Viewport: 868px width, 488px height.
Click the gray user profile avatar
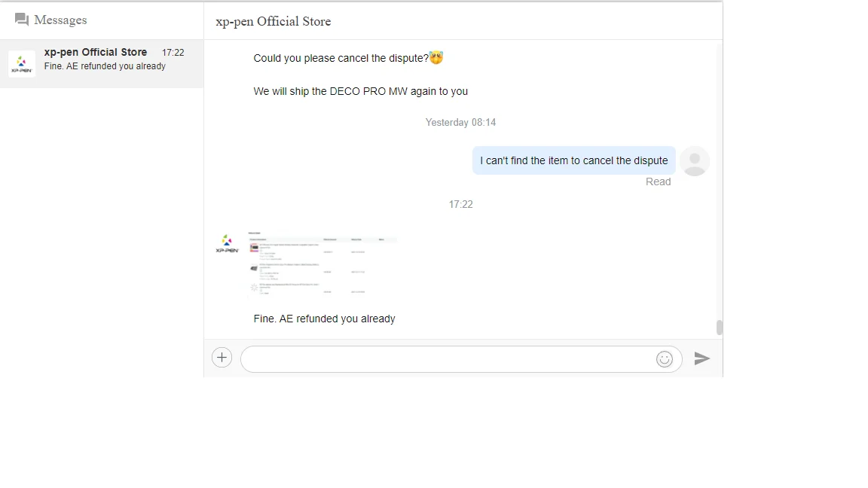click(695, 161)
